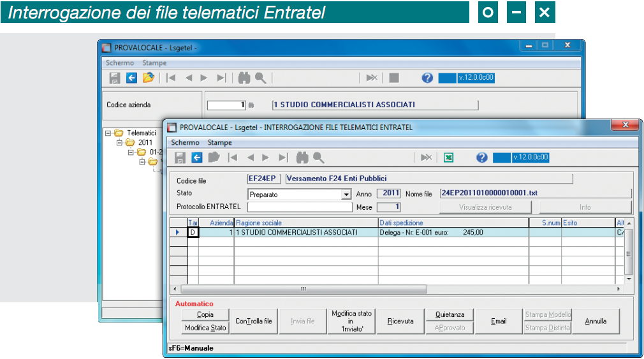Click blue back arrow in back Lsgetel window
The width and height of the screenshot is (644, 359).
[131, 78]
